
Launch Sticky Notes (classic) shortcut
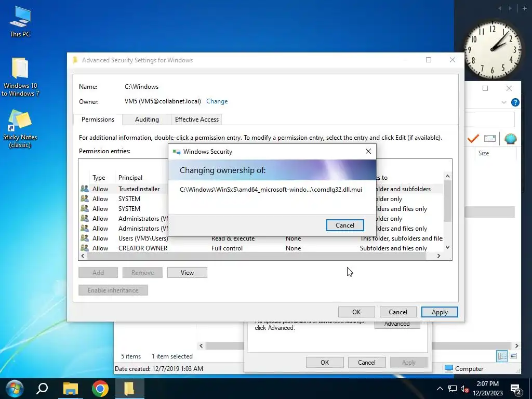point(20,129)
